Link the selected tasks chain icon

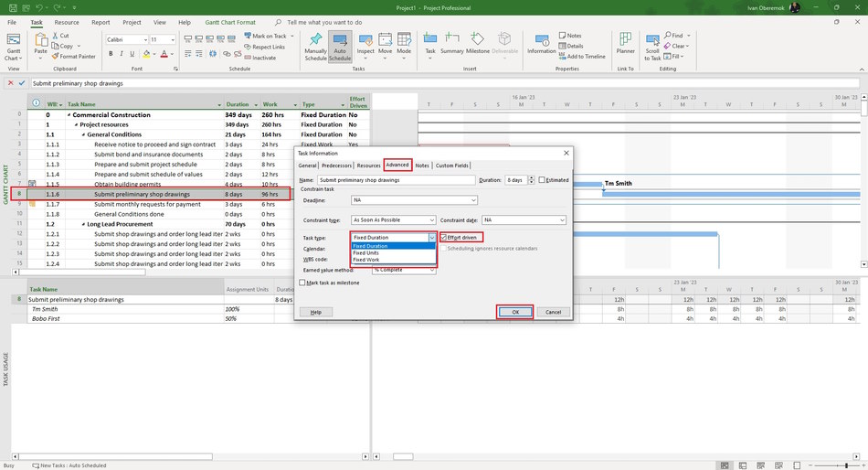point(227,54)
